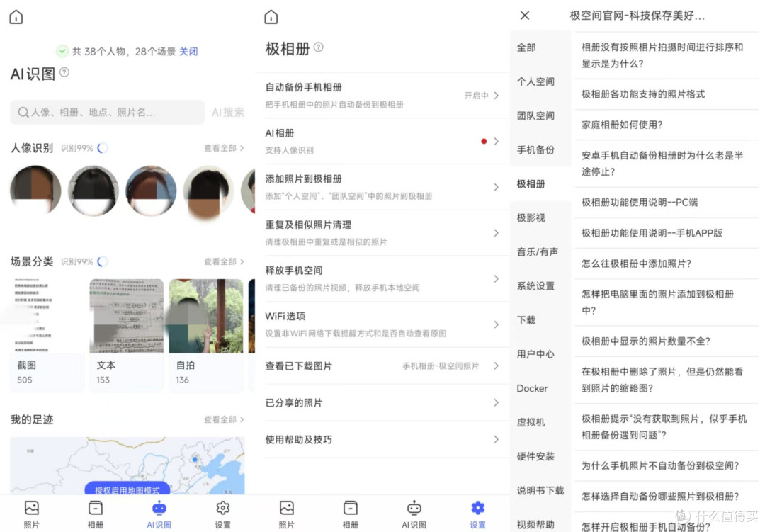Open 照片 tab icon in middle screen
The width and height of the screenshot is (765, 532).
click(286, 508)
